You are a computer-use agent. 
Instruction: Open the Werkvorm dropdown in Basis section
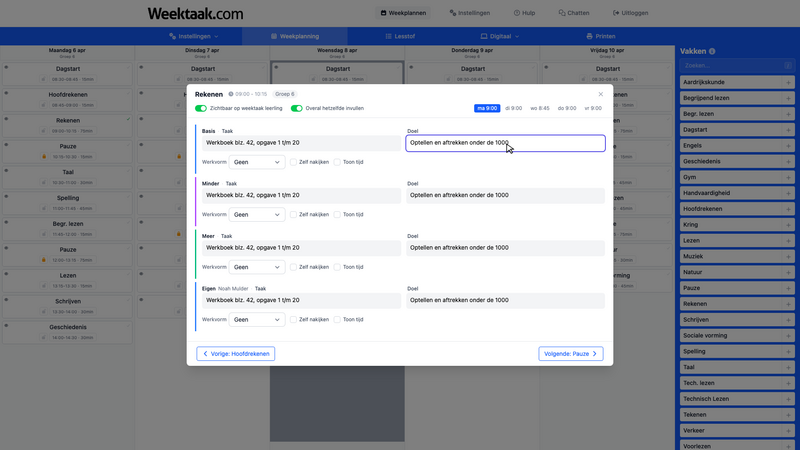tap(257, 161)
